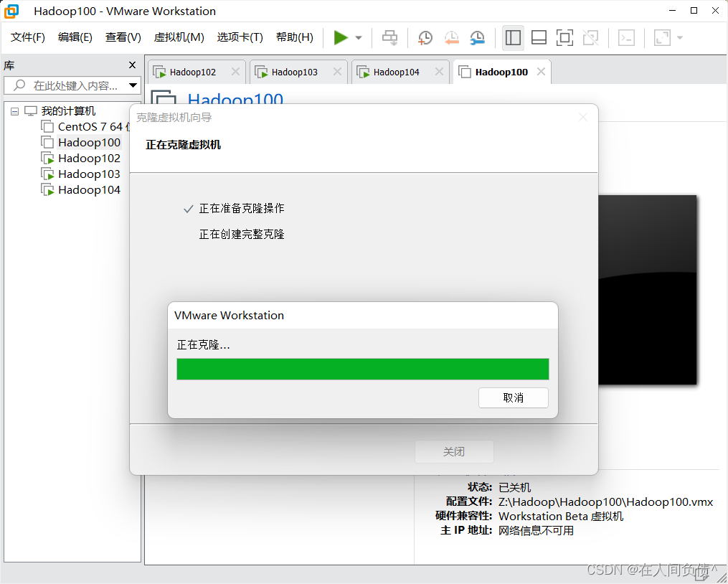Open the console view icon
The width and height of the screenshot is (728, 584).
626,37
